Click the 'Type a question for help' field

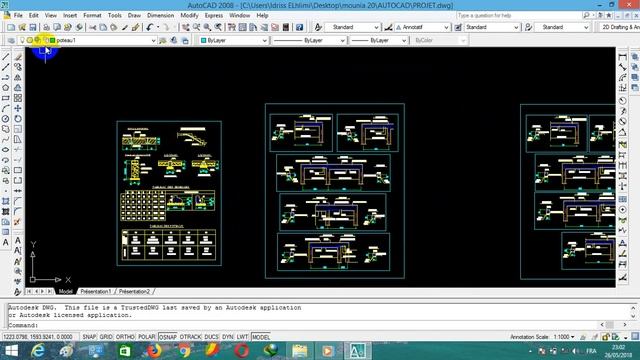(518, 16)
